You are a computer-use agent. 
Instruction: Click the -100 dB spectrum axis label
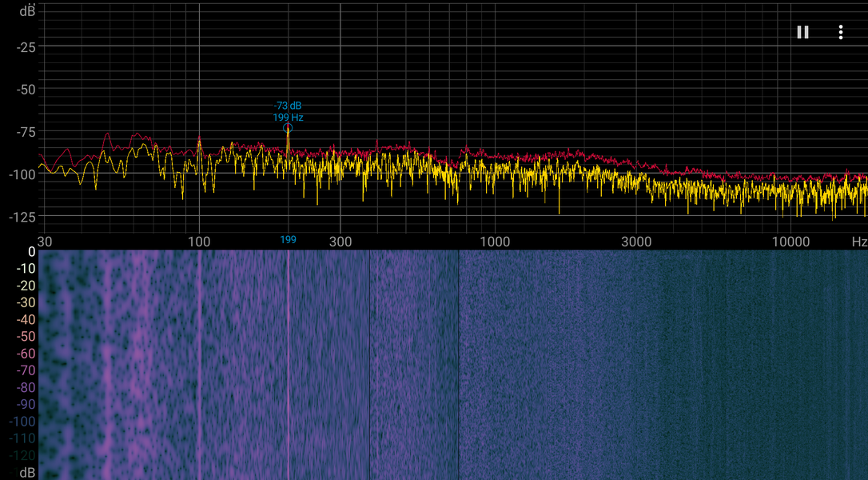click(x=22, y=174)
